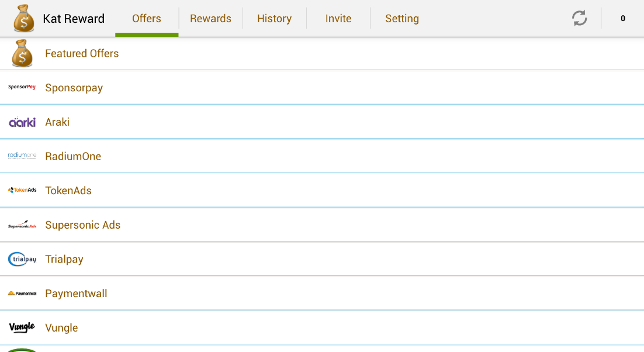Screen dimensions: 644x352
Task: Tap the Vungle logo icon
Action: [x=22, y=327]
